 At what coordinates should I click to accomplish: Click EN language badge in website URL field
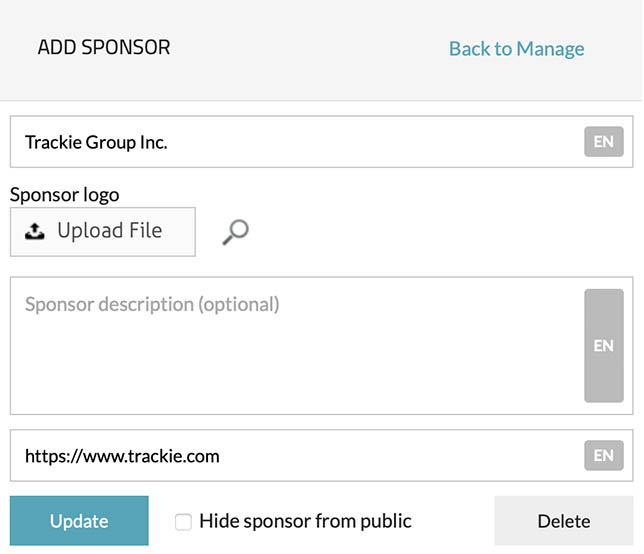(603, 455)
